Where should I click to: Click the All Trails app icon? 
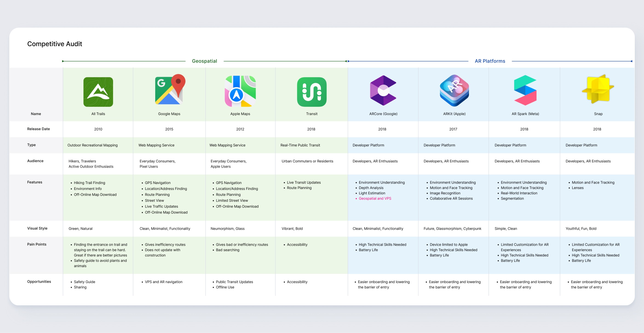tap(98, 92)
